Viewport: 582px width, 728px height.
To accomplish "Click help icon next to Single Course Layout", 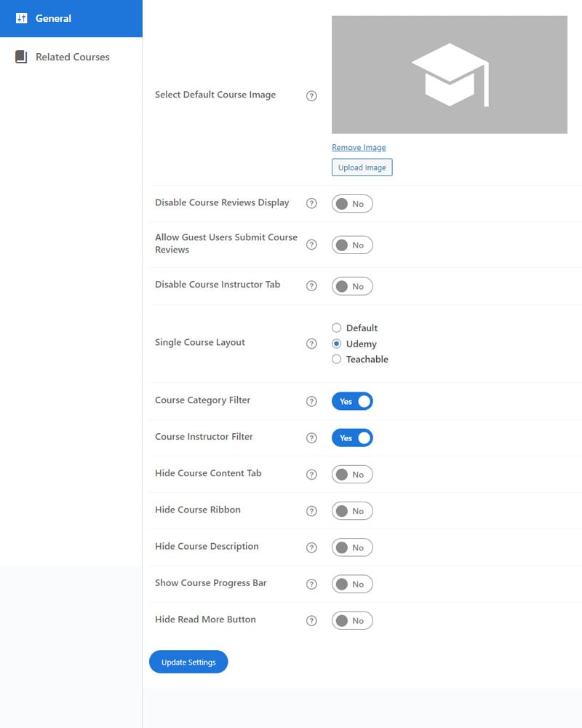I will pos(311,343).
